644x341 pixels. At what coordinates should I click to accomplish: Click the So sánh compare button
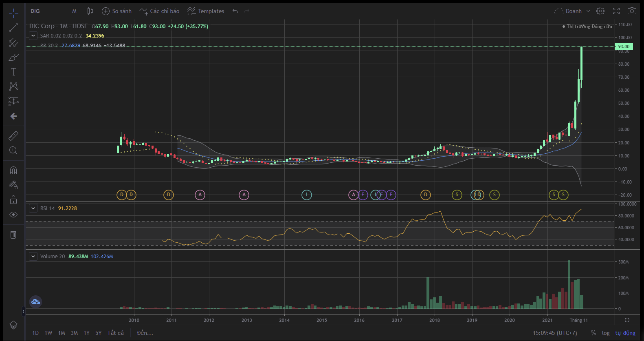click(x=117, y=11)
